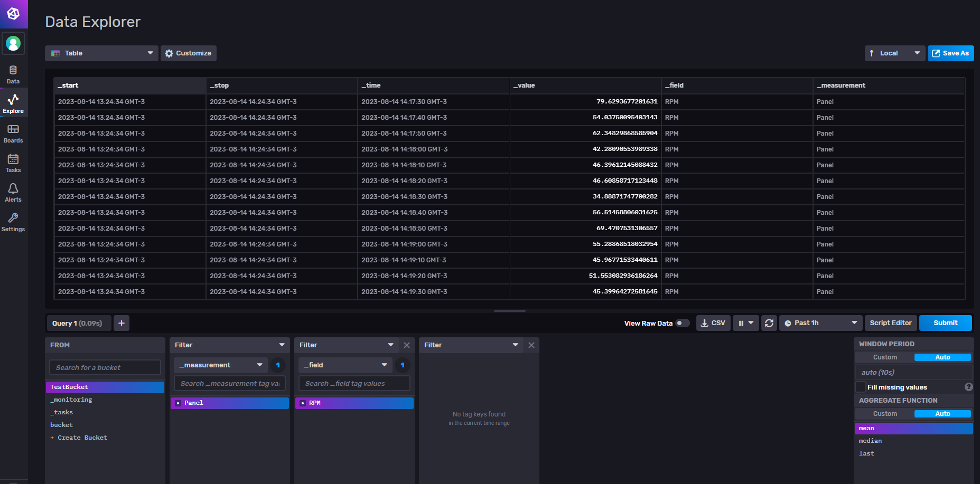Open the Script Editor
980x484 pixels.
890,323
